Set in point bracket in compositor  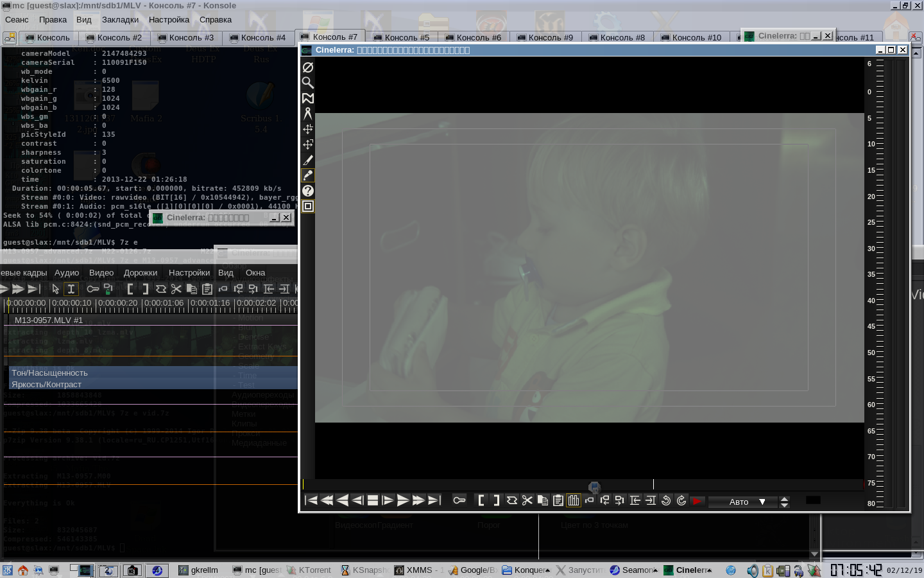pos(481,500)
